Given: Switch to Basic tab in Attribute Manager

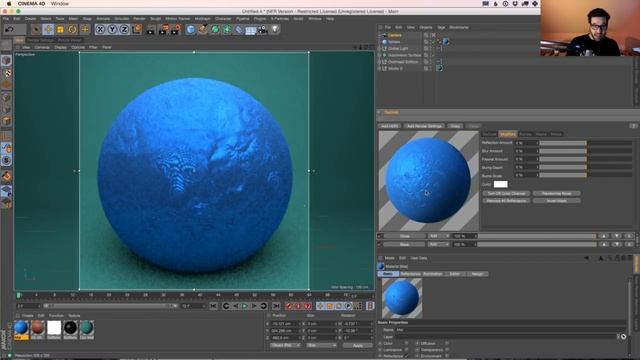Looking at the screenshot, I should tap(388, 274).
